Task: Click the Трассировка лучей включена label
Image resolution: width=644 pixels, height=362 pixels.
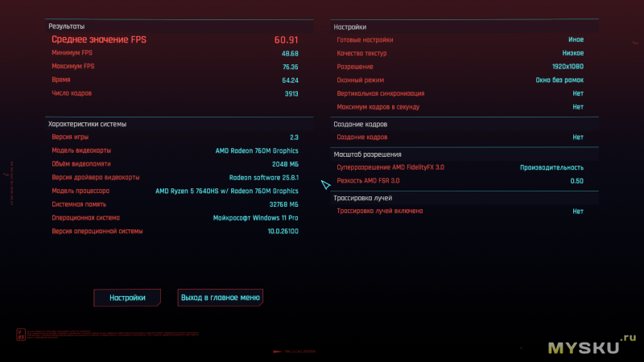Action: [379, 211]
